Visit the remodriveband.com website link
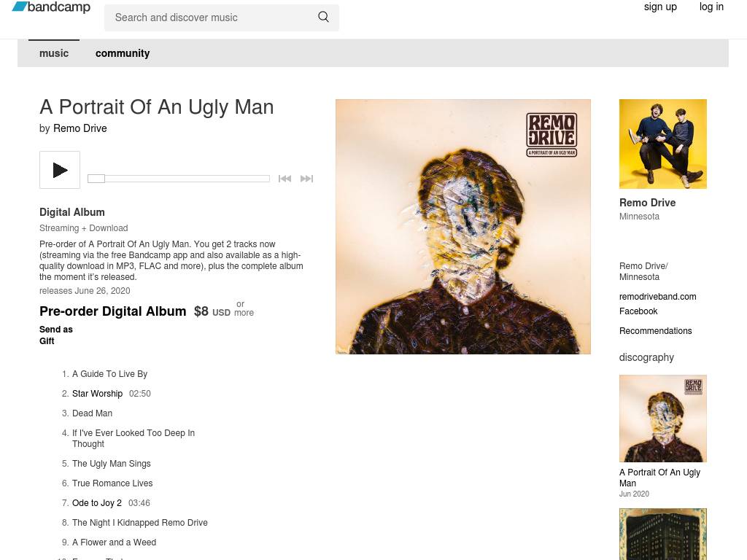 [657, 297]
